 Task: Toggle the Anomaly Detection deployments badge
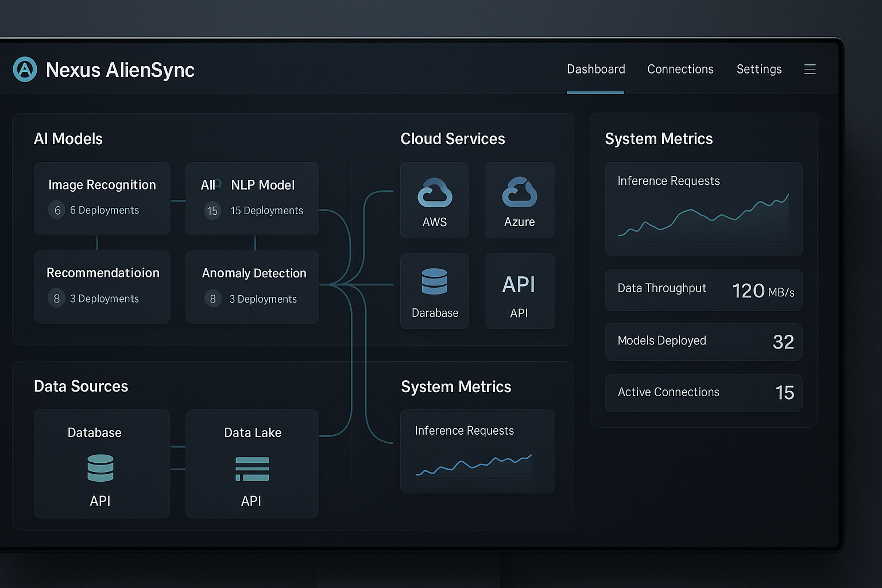(x=212, y=299)
